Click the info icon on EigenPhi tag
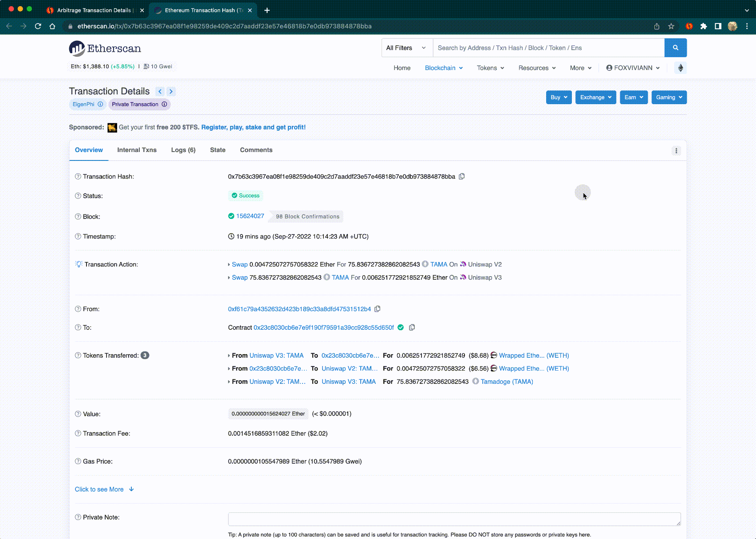Image resolution: width=756 pixels, height=539 pixels. coord(100,104)
